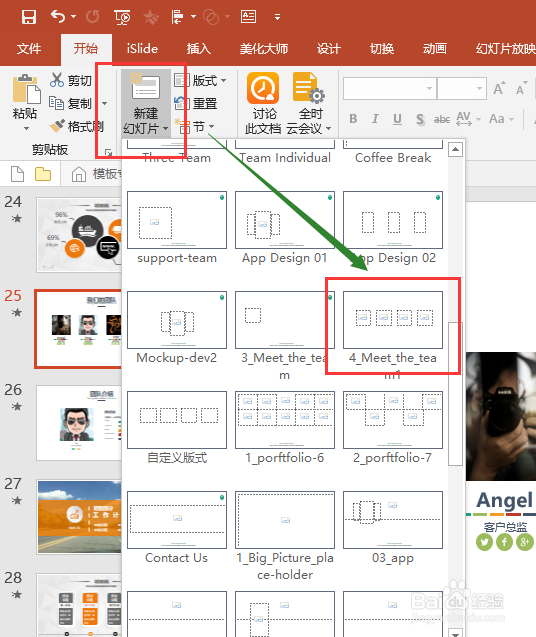536x637 pixels.
Task: Click the Facebook icon under Angel
Action: pos(505,542)
